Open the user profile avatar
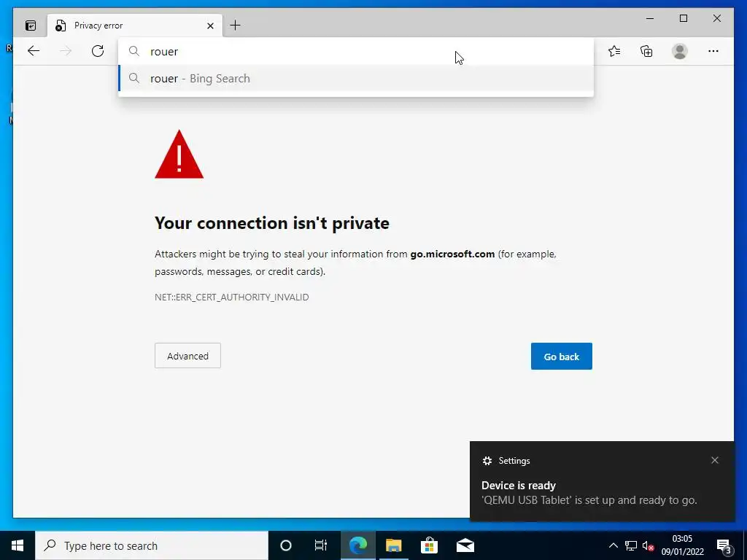Screen dimensions: 747x560 680,51
